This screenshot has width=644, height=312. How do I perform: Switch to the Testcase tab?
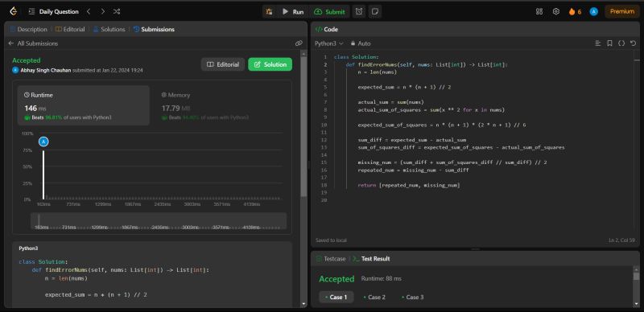(331, 259)
